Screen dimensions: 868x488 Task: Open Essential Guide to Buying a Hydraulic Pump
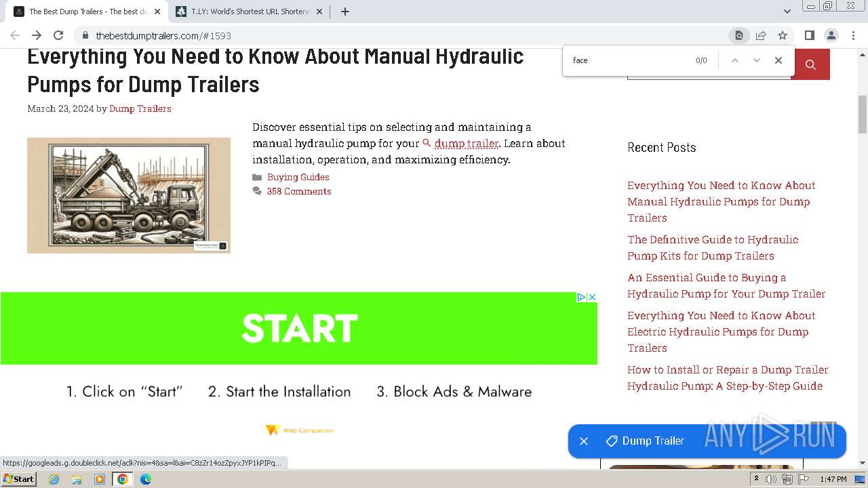click(726, 285)
